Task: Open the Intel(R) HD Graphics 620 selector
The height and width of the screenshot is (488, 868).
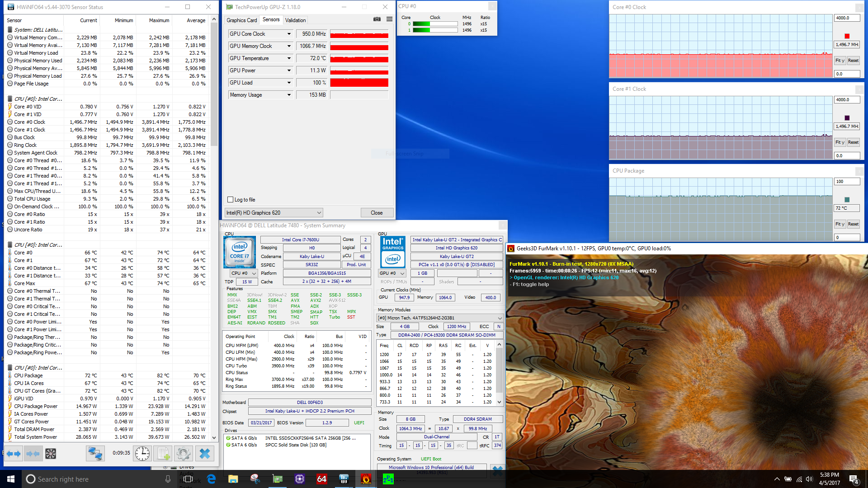Action: coord(274,213)
